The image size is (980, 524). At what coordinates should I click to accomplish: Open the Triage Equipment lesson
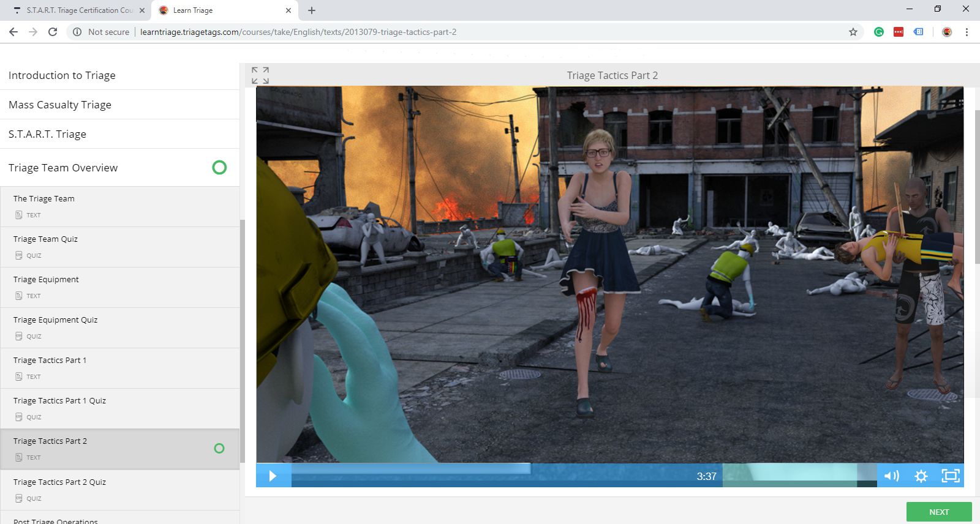119,288
